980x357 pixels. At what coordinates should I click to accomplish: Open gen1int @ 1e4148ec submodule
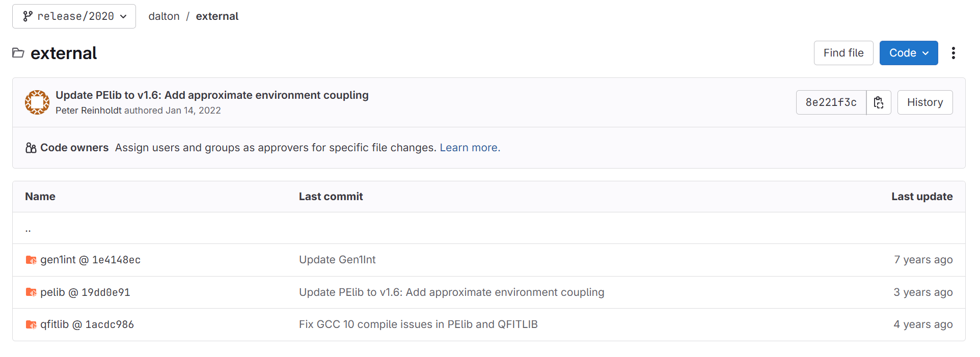90,260
